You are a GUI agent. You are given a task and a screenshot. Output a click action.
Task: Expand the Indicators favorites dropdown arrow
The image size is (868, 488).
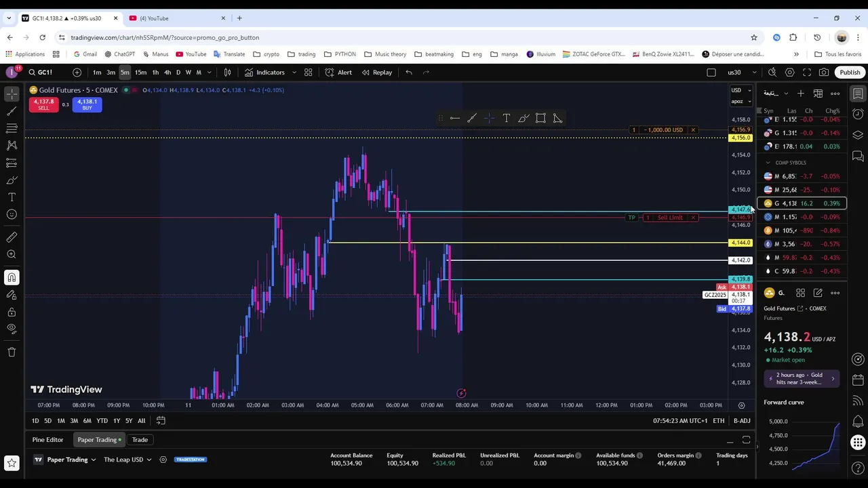pos(294,73)
